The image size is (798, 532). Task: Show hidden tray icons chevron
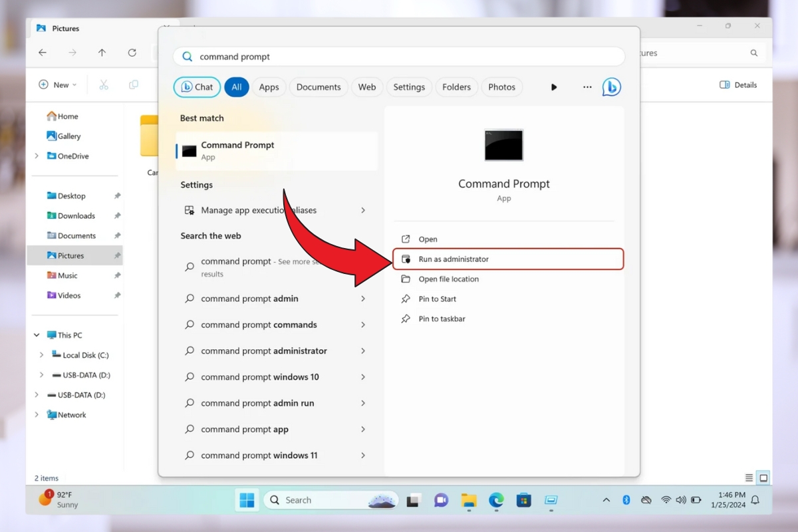606,500
